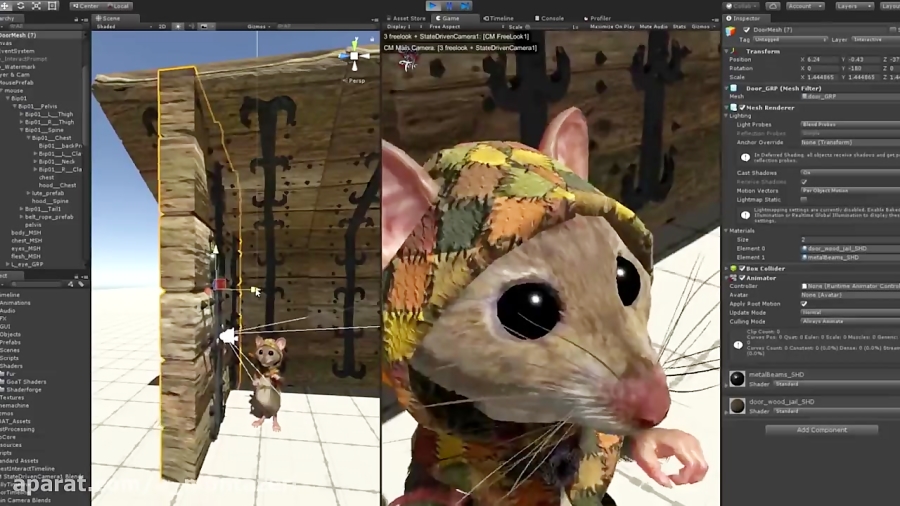900x506 pixels.
Task: Toggle Animator enabled checkbox
Action: (742, 278)
